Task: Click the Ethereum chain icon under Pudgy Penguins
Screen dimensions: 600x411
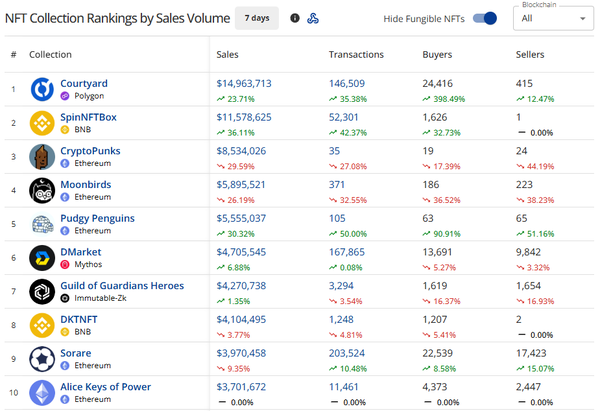Action: pyautogui.click(x=65, y=231)
